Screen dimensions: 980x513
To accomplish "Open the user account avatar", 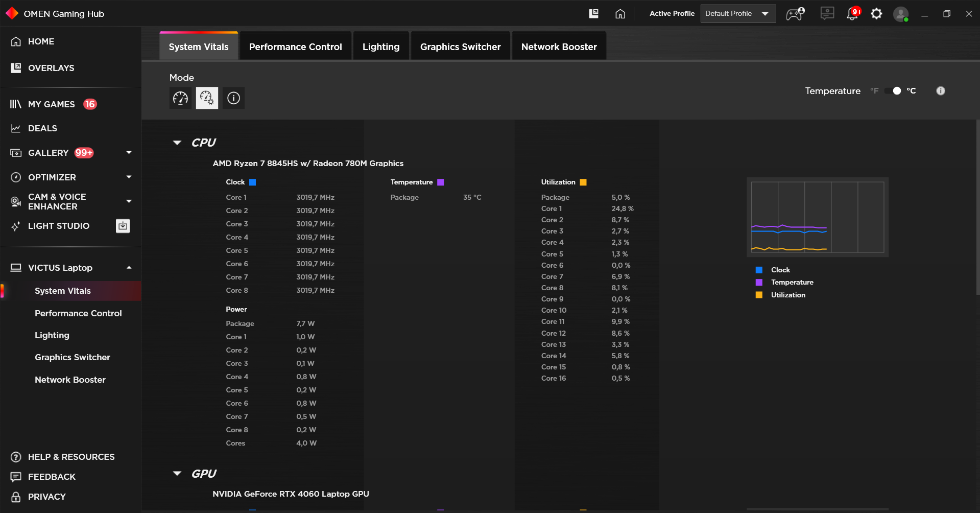I will point(901,14).
